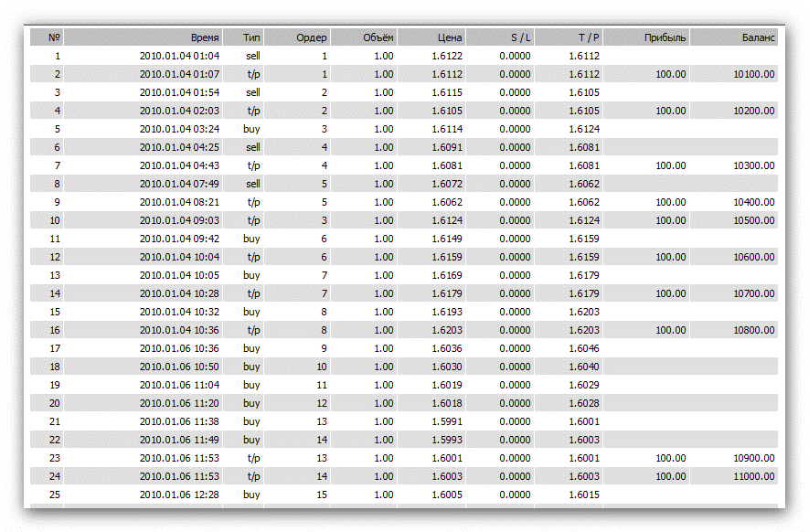The height and width of the screenshot is (532, 809).
Task: Click balance value 10700.00
Action: (x=754, y=293)
